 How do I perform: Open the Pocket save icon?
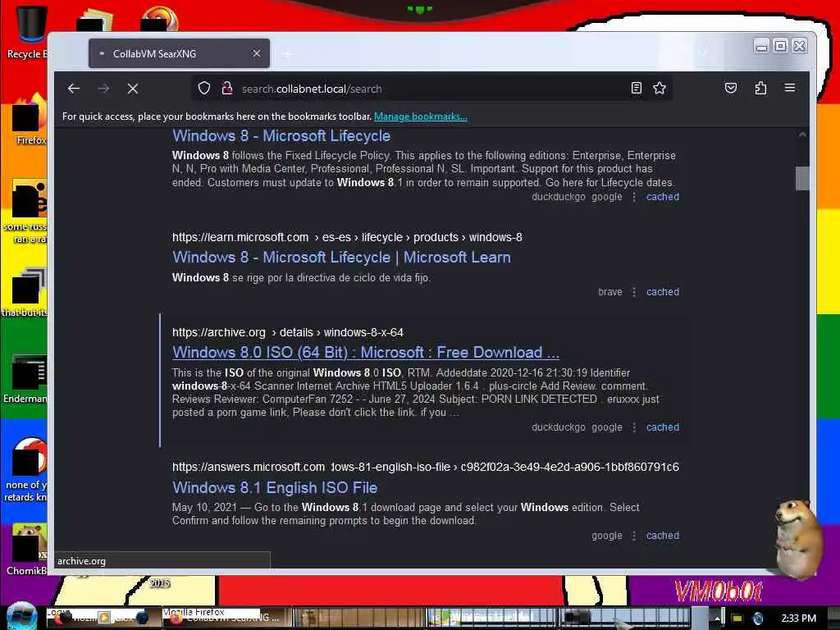(x=731, y=89)
